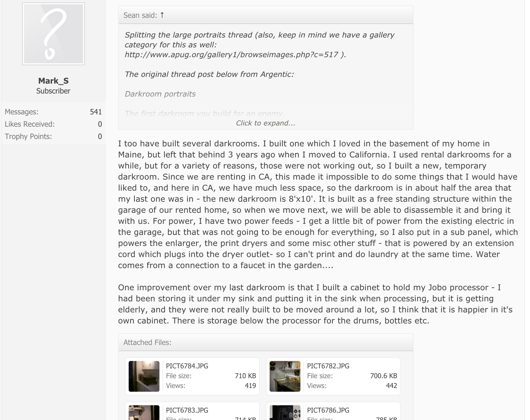This screenshot has width=530, height=420.
Task: Click Mark_S default avatar image
Action: pyautogui.click(x=54, y=34)
